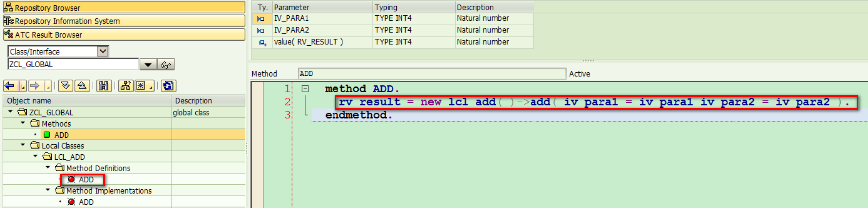Viewport: 868px width, 208px height.
Task: Open the object name history dropdown arrow
Action: [x=148, y=65]
